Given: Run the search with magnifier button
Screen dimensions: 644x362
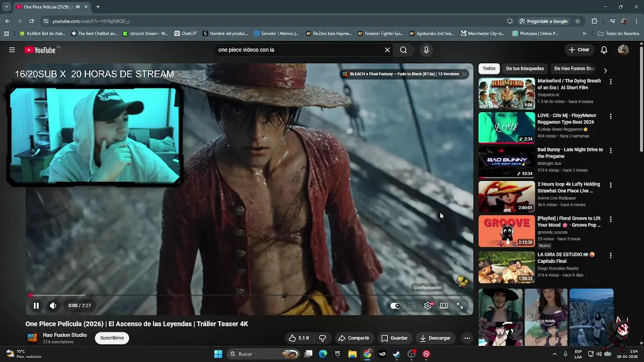Looking at the screenshot, I should click(x=404, y=50).
